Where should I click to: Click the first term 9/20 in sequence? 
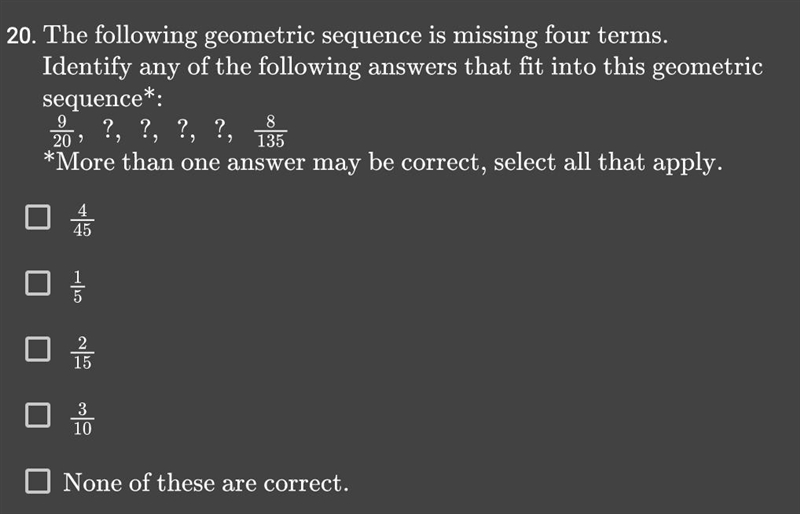62,131
